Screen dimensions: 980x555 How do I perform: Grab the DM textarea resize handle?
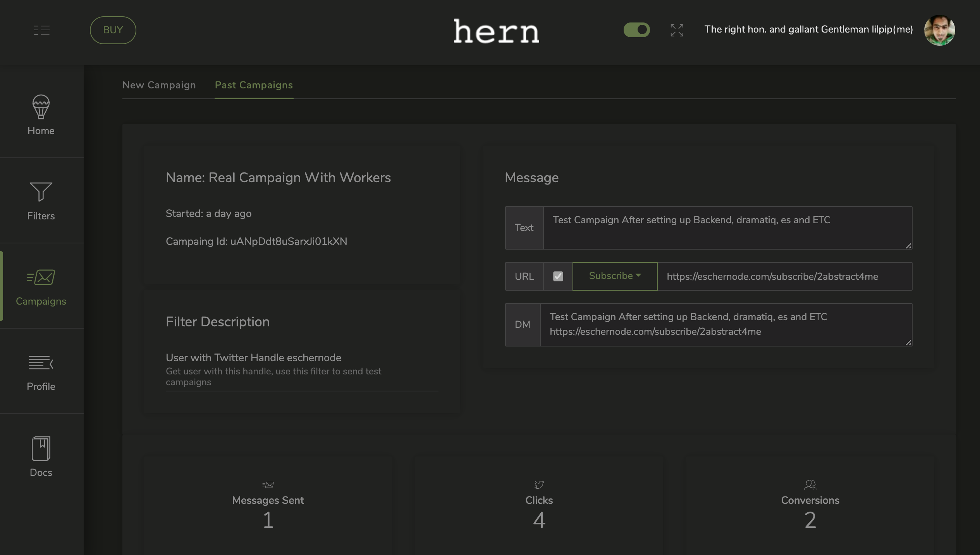click(x=908, y=343)
